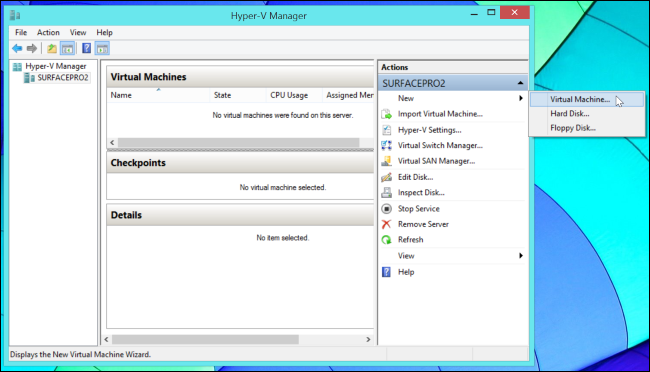Click the Help icon in Actions pane

(x=386, y=272)
